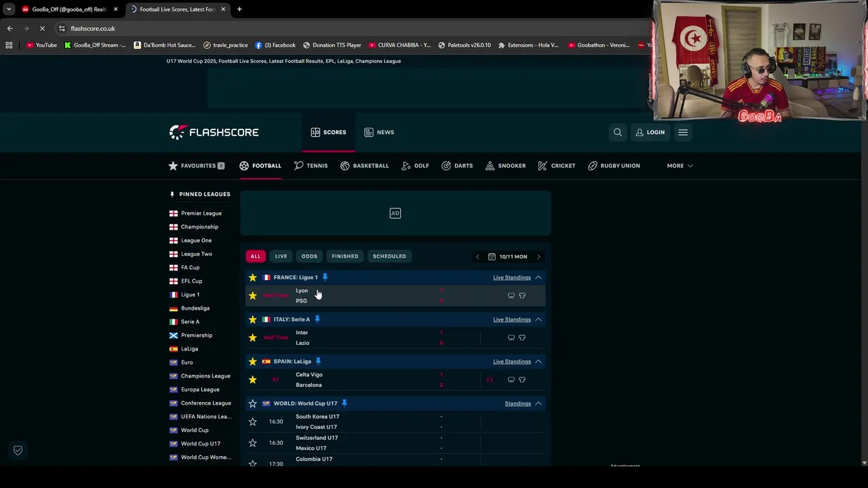Viewport: 868px width, 488px height.
Task: Select the SCHEDULED filter tab
Action: pyautogui.click(x=389, y=256)
